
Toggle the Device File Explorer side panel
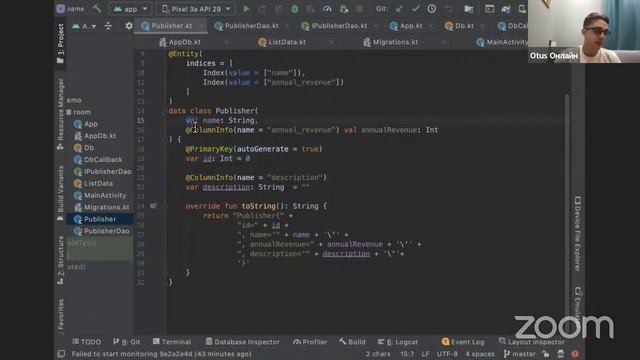click(578, 234)
